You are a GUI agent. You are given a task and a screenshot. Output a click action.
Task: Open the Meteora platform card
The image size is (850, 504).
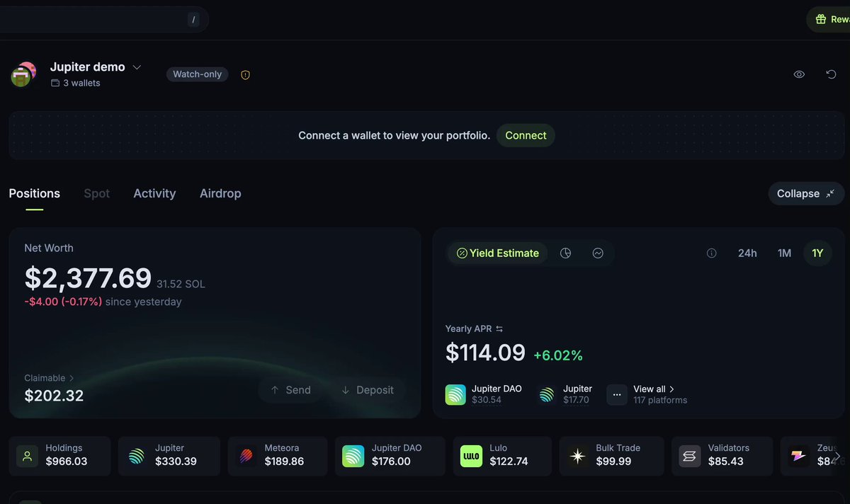click(278, 455)
